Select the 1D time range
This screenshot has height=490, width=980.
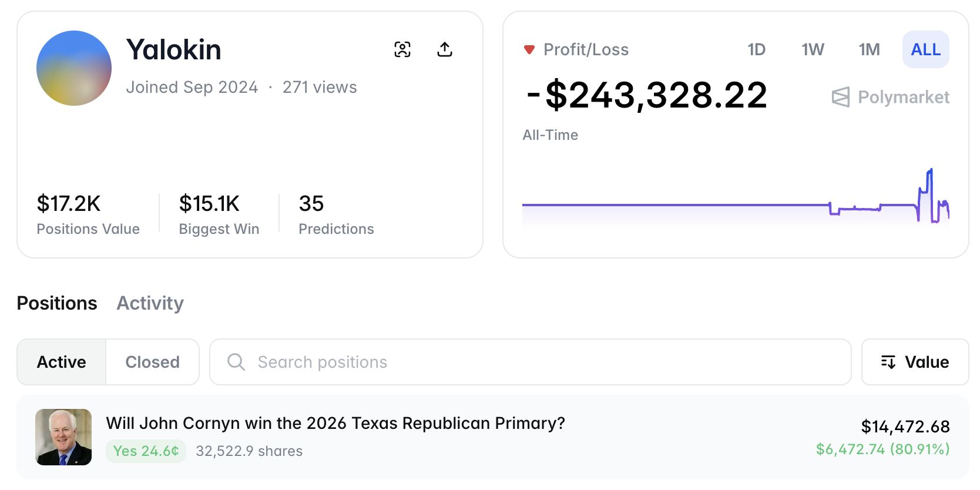click(756, 49)
